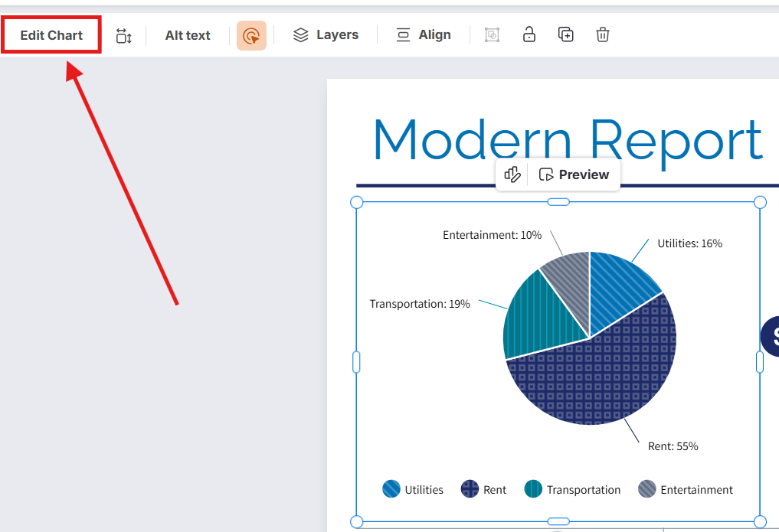Toggle the orange animation cursor icon
This screenshot has width=779, height=532.
tap(251, 35)
